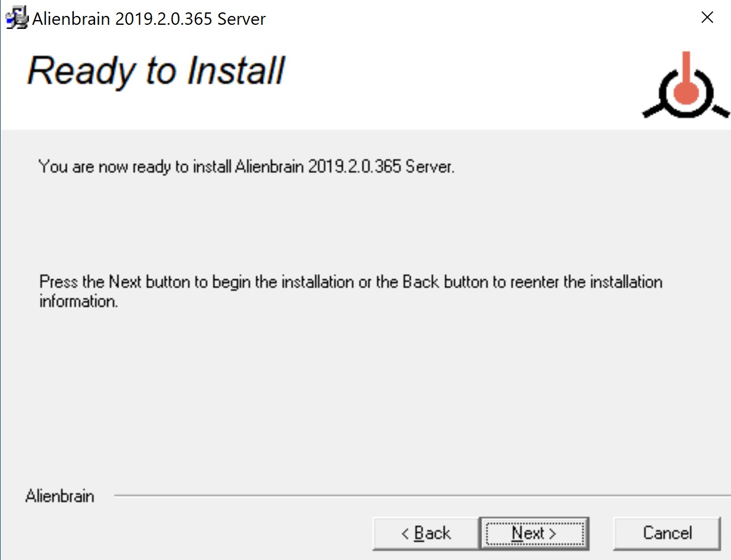Begin installation with the Next button
Viewport: 731px width, 560px height.
point(534,533)
